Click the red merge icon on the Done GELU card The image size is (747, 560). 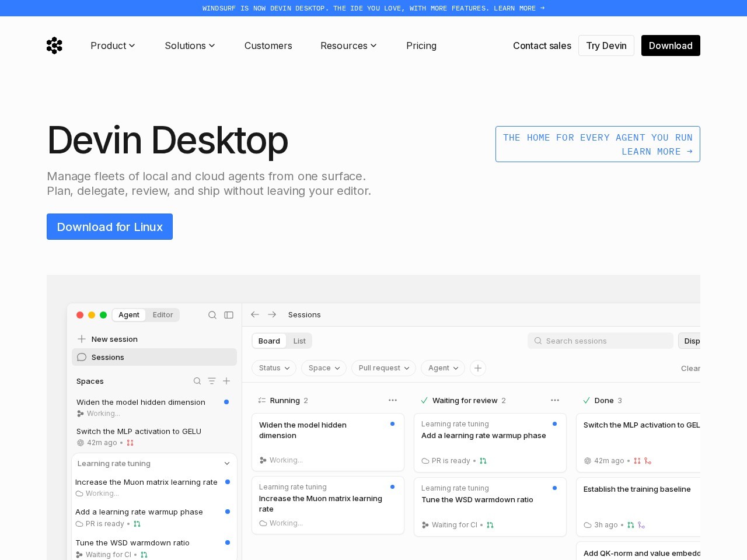[648, 461]
